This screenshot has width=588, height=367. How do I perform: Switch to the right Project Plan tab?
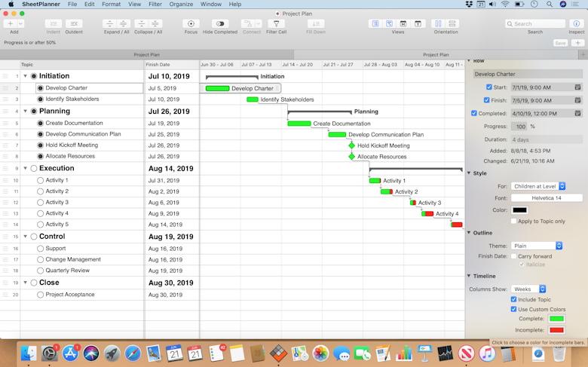pos(436,55)
